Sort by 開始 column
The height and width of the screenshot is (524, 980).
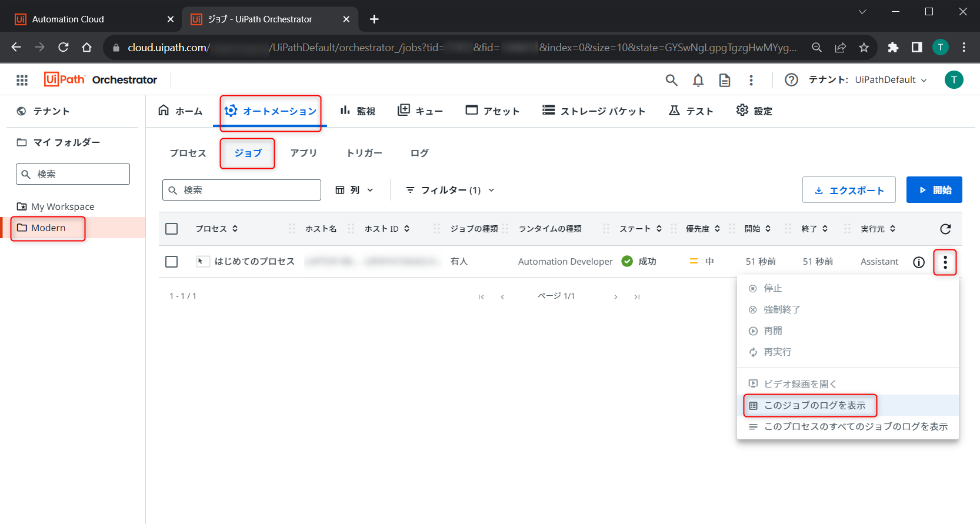tap(758, 229)
